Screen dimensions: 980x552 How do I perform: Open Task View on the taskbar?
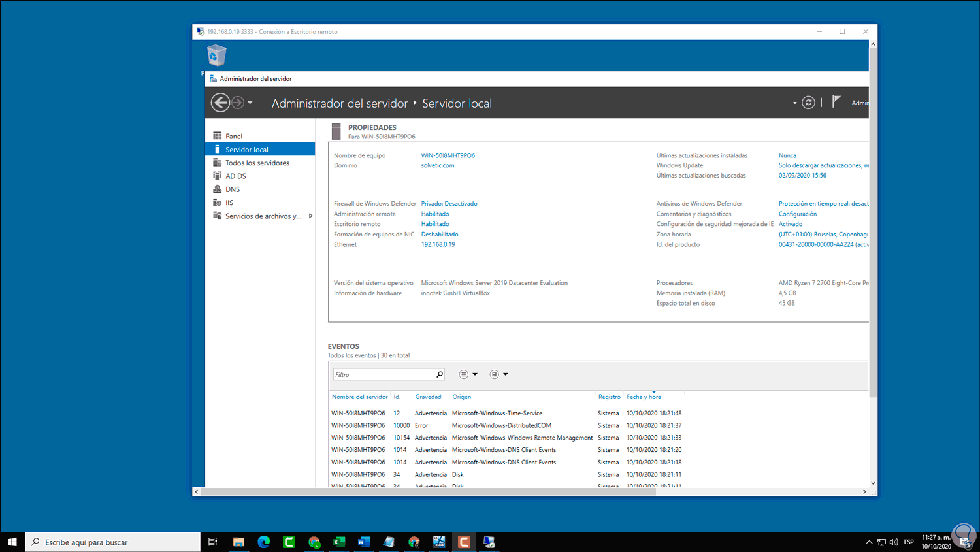212,542
